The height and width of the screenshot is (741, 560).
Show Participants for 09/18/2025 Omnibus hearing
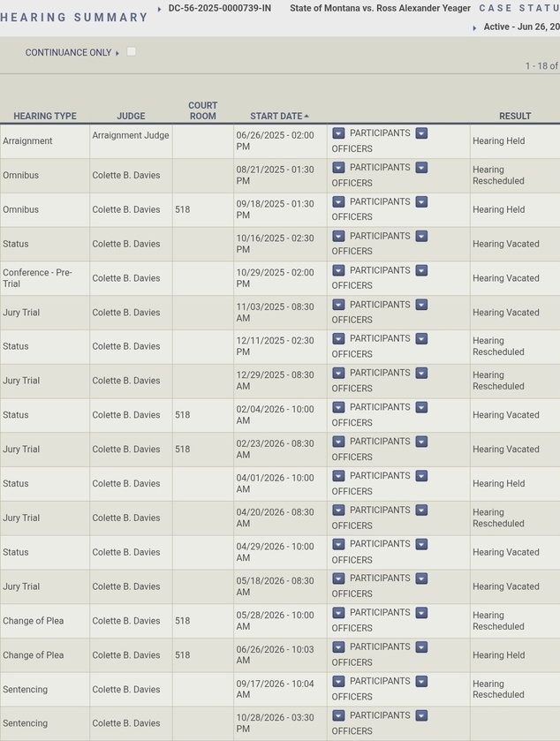[338, 201]
